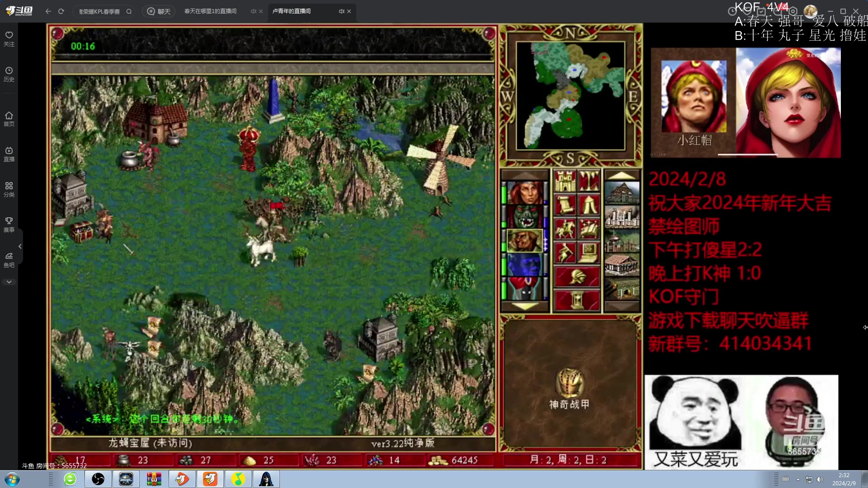Click volume icon in system tray
This screenshot has height=488, width=868.
pyautogui.click(x=820, y=479)
